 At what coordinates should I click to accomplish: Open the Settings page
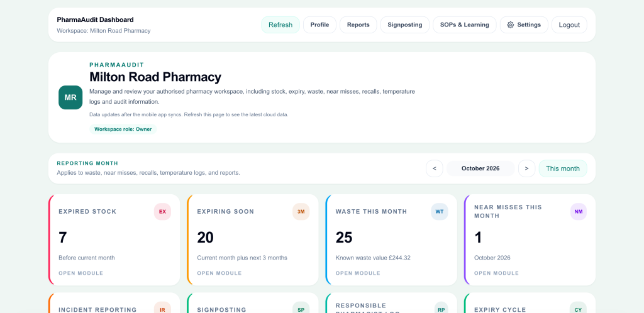point(524,25)
